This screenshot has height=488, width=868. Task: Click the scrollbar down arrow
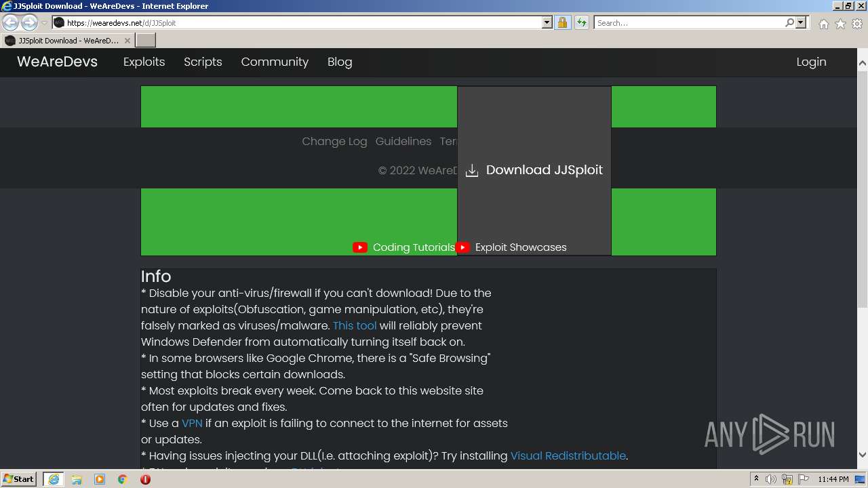[x=863, y=455]
